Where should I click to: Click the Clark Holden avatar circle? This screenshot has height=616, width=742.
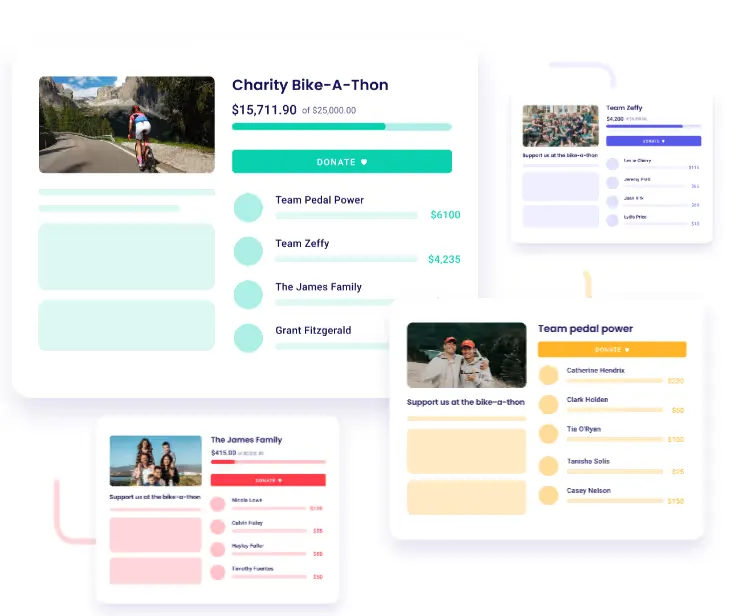[x=548, y=405]
